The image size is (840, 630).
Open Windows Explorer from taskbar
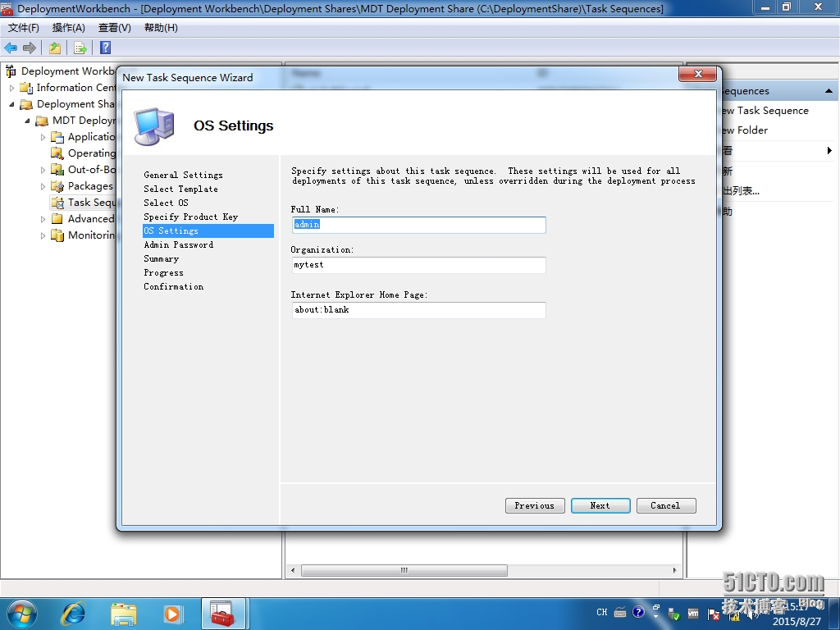[124, 614]
